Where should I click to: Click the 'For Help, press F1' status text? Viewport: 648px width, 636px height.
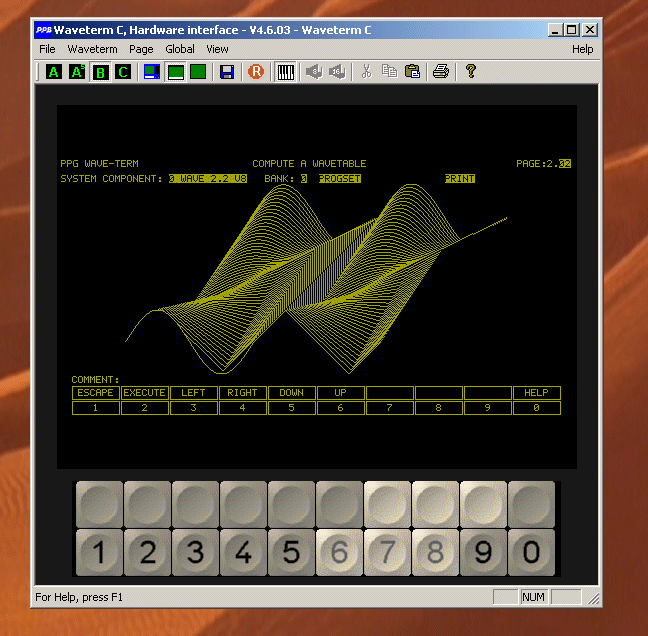(79, 597)
